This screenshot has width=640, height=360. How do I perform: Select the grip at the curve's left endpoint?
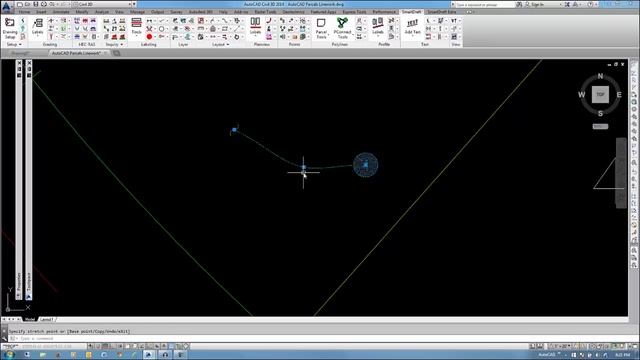pos(234,130)
